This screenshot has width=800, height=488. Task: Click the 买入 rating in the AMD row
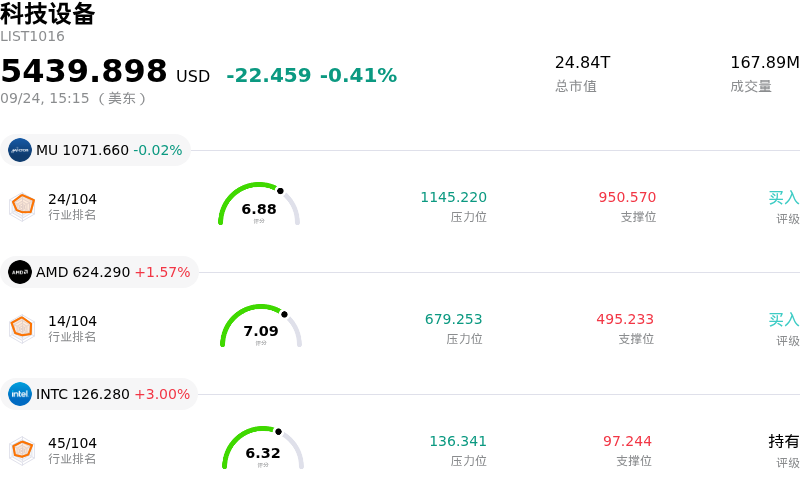click(x=784, y=320)
